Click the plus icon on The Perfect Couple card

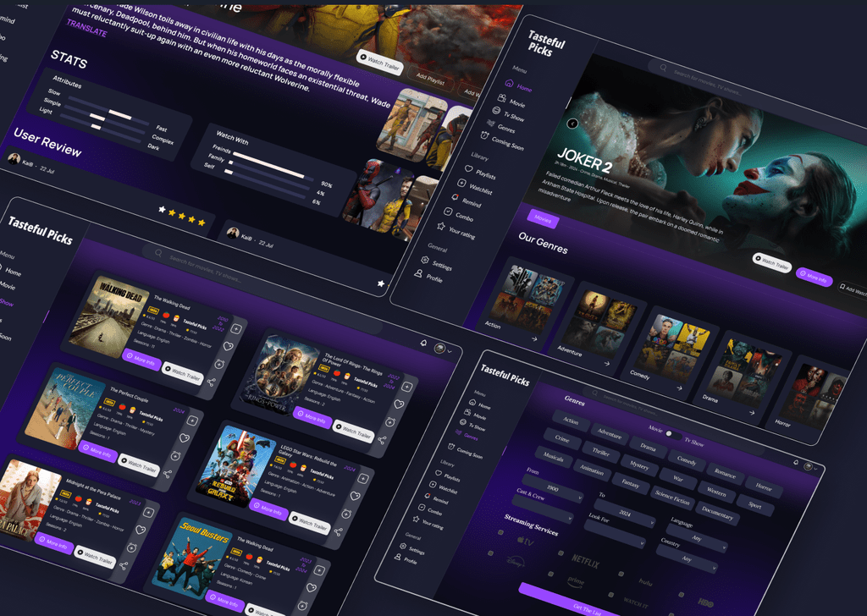tap(192, 421)
